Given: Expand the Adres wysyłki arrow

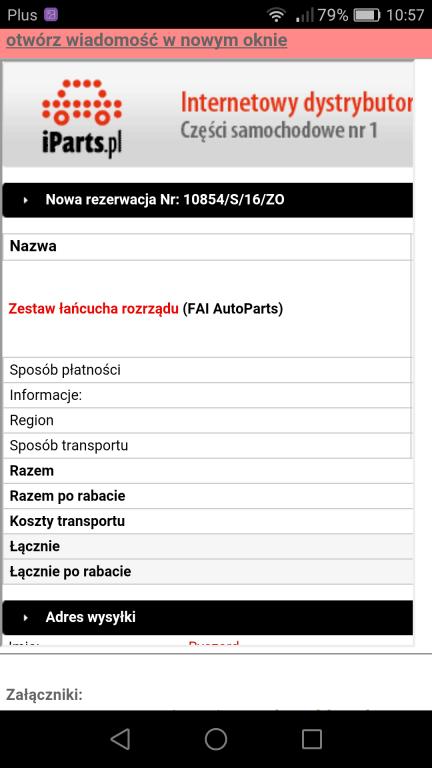Looking at the screenshot, I should click(26, 618).
